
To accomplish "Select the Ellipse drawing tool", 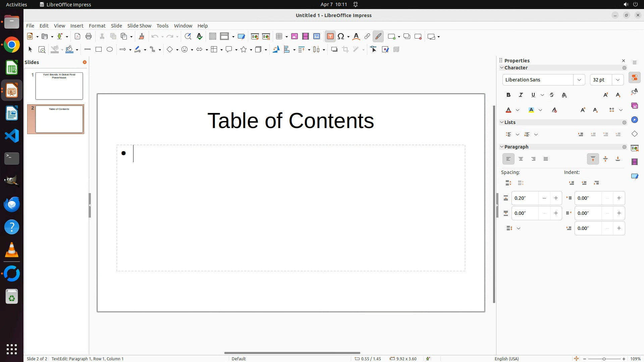I will [110, 50].
